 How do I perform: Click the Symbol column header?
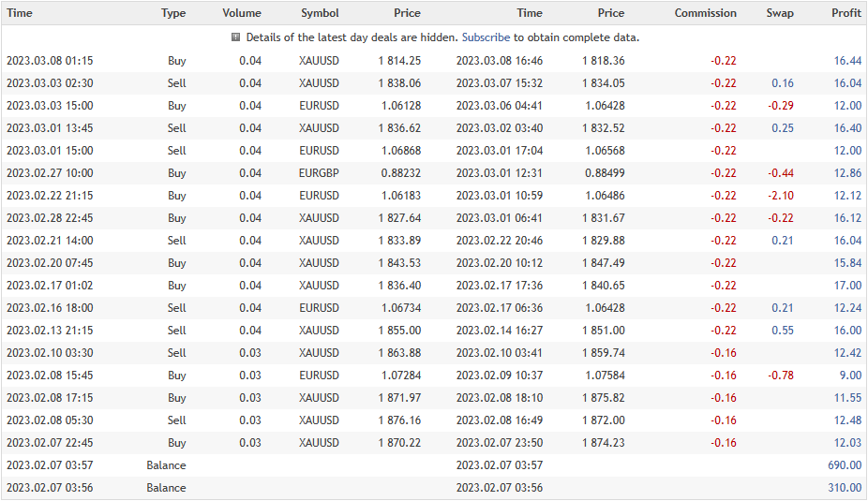coord(320,13)
